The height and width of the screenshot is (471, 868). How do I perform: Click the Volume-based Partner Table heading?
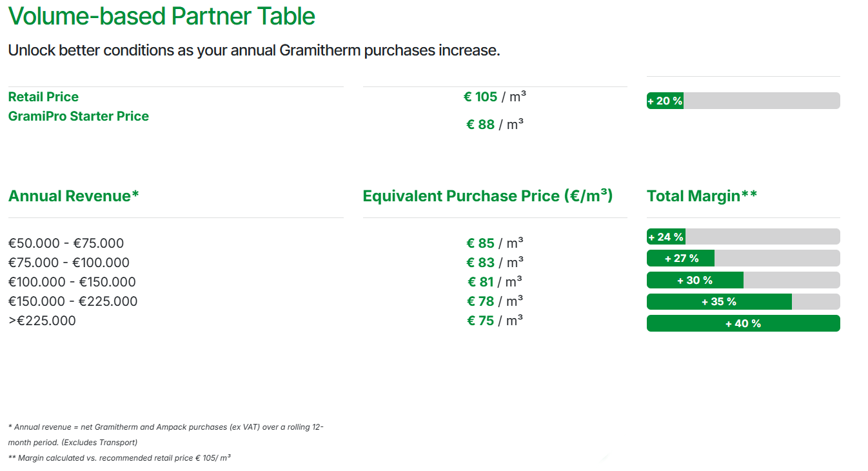[161, 17]
